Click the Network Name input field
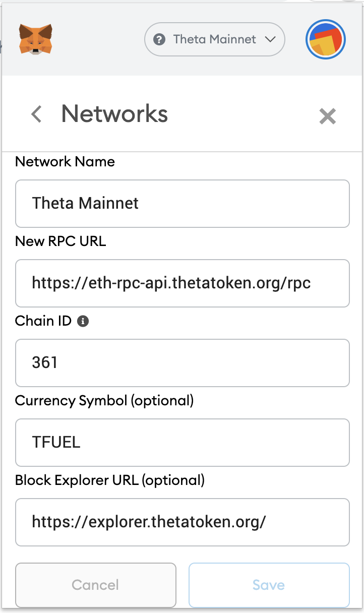The width and height of the screenshot is (364, 613). click(x=183, y=204)
